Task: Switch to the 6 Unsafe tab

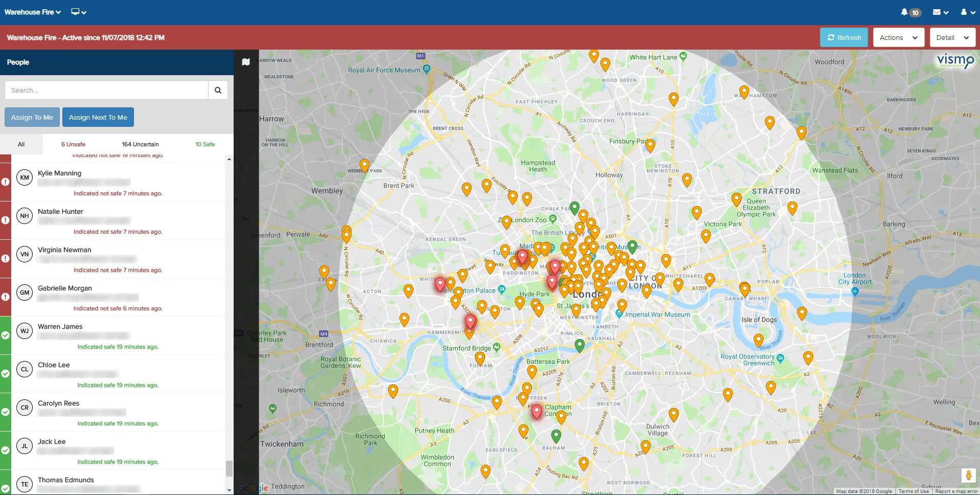Action: click(73, 144)
